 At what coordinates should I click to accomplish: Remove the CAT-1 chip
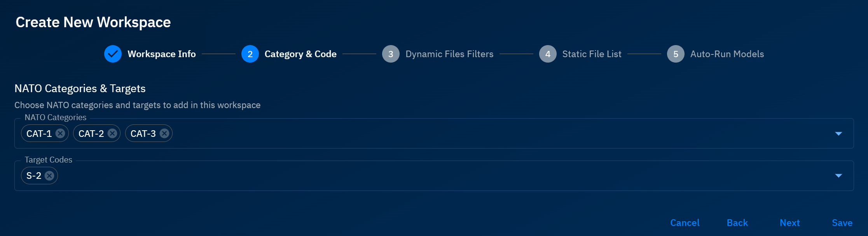pos(60,133)
